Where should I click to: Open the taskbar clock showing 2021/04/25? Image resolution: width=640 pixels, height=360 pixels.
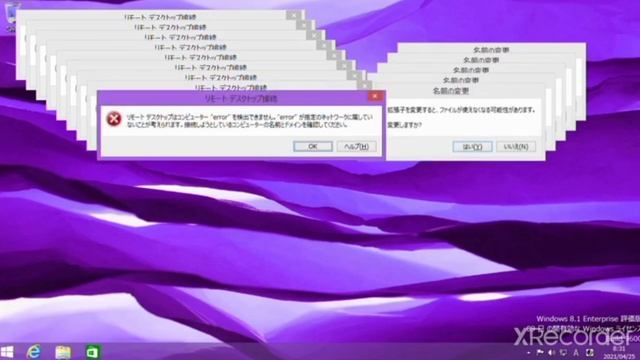[x=619, y=353]
